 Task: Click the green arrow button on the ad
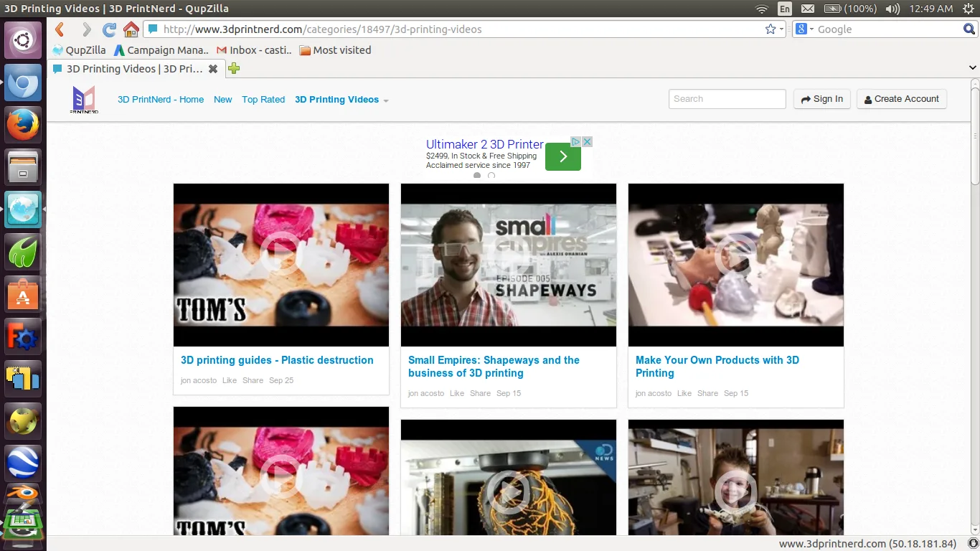click(x=563, y=156)
